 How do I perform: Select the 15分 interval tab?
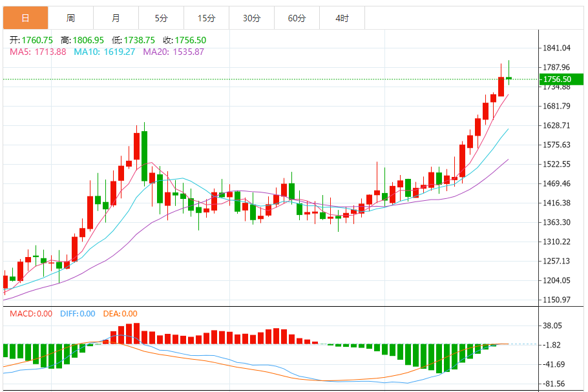[x=206, y=18]
